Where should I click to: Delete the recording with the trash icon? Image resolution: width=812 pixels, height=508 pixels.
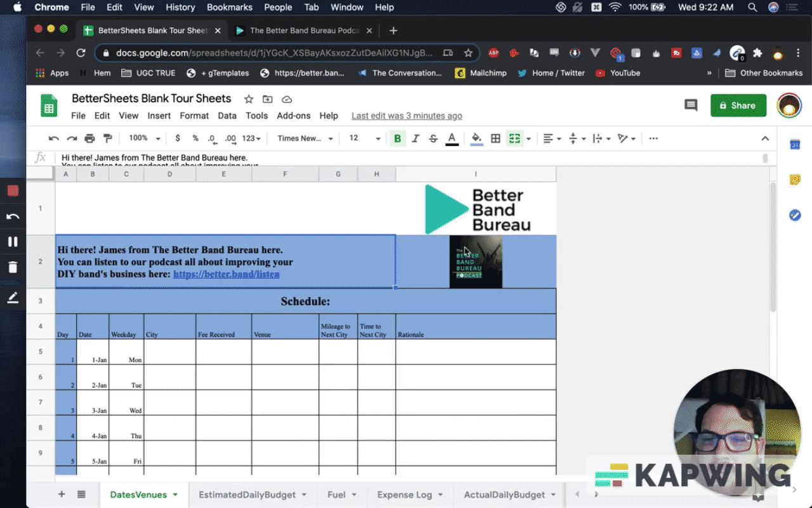pyautogui.click(x=13, y=267)
